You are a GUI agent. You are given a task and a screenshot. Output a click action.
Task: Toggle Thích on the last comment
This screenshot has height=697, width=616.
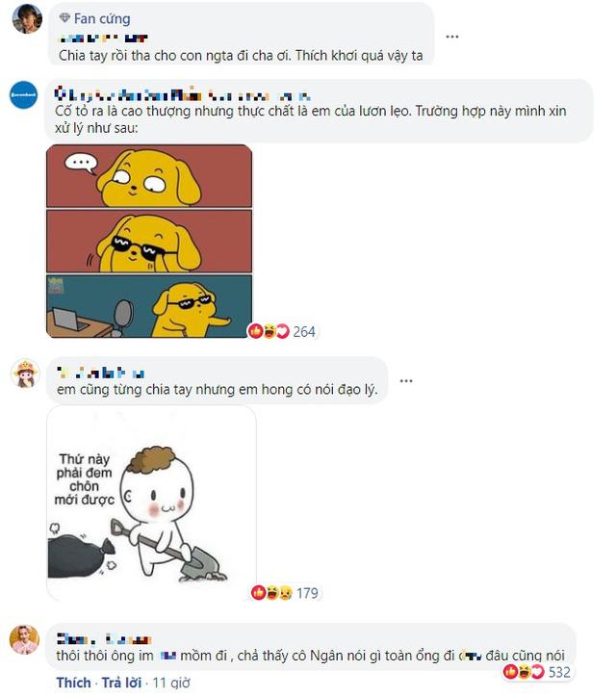[74, 683]
